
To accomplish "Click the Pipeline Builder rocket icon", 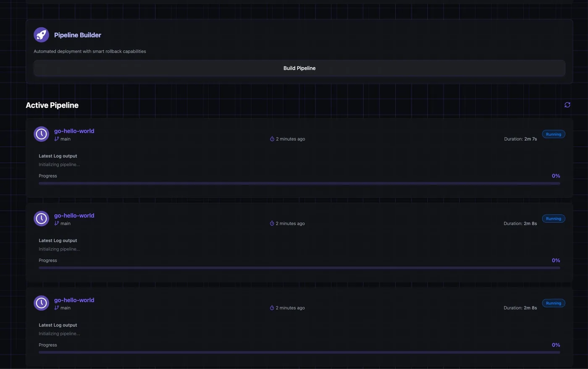I will tap(41, 35).
